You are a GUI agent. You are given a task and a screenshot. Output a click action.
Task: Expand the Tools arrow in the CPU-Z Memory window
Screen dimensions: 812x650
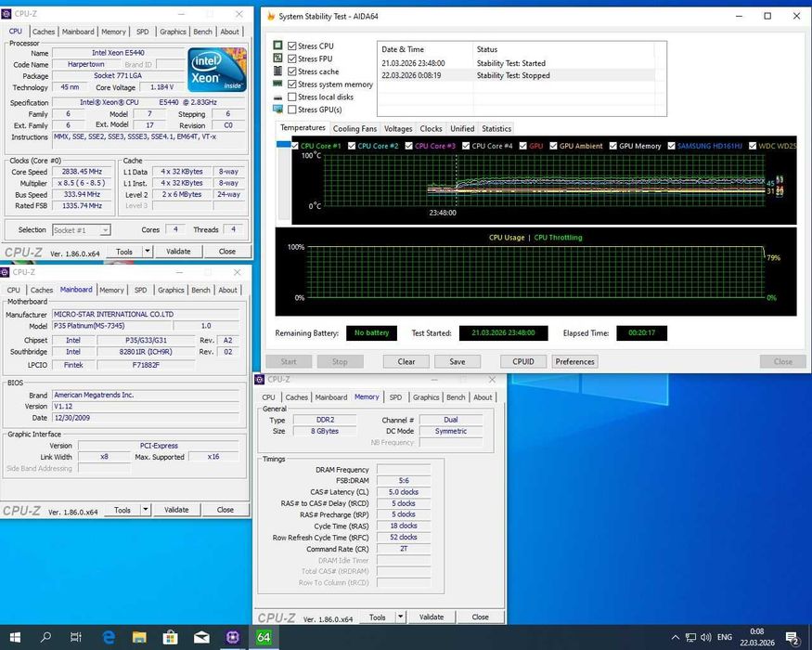point(400,617)
